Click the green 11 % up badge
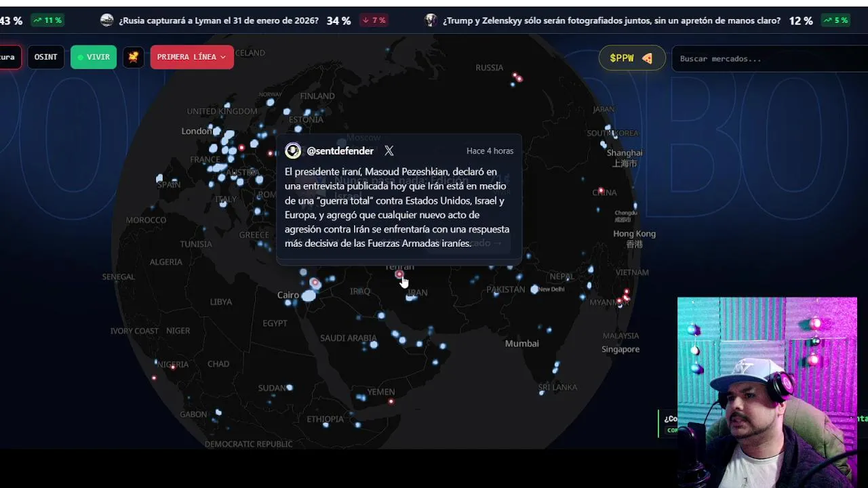The image size is (868, 488). pos(47,20)
